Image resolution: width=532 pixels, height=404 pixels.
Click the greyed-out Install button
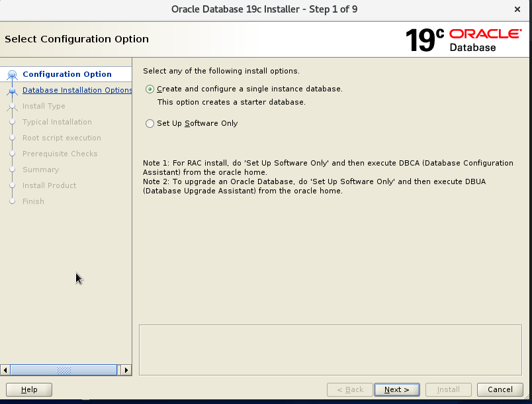(x=448, y=389)
